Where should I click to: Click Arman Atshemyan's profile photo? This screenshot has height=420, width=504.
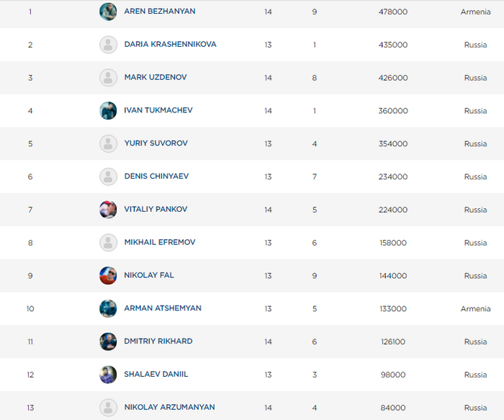point(108,308)
